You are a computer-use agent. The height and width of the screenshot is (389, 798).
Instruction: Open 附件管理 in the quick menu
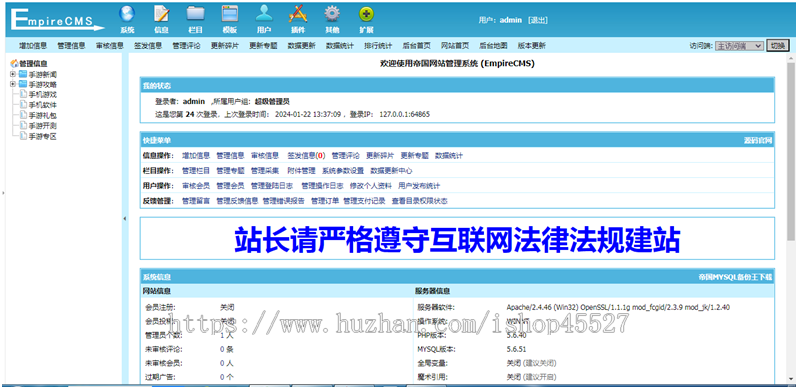tap(301, 171)
